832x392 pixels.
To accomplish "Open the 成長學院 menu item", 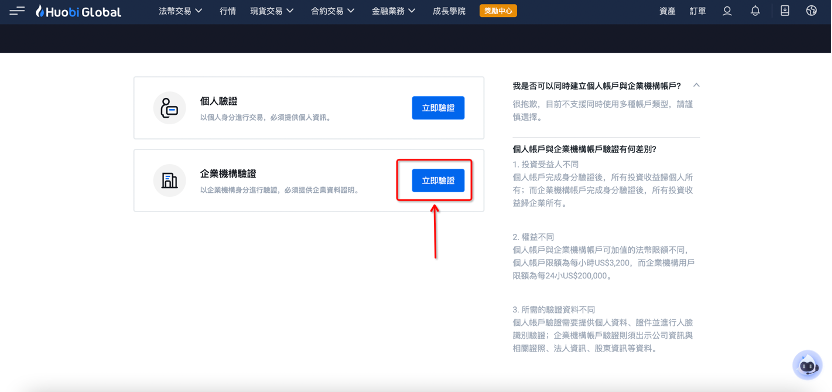I will (x=449, y=11).
